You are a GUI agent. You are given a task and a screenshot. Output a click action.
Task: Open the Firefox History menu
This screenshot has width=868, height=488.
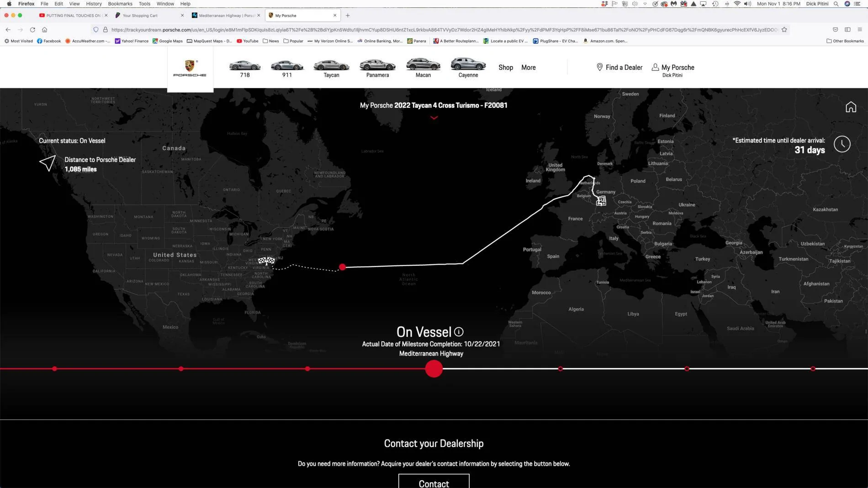click(94, 4)
